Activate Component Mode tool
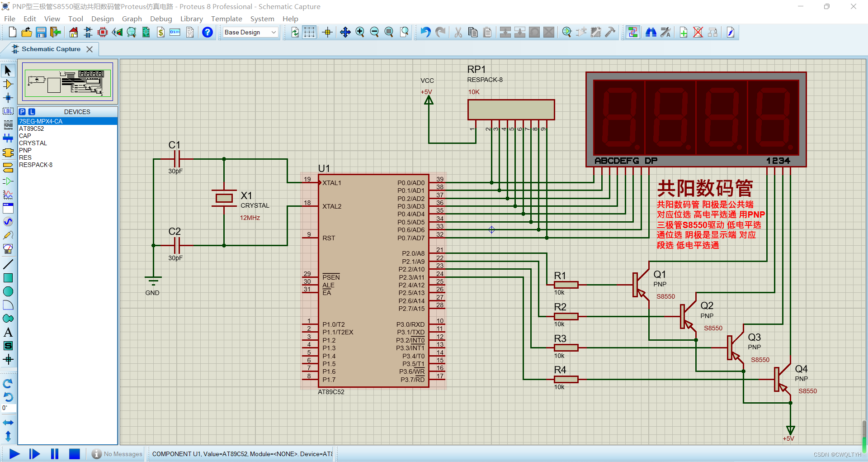The width and height of the screenshot is (868, 462). [8, 84]
